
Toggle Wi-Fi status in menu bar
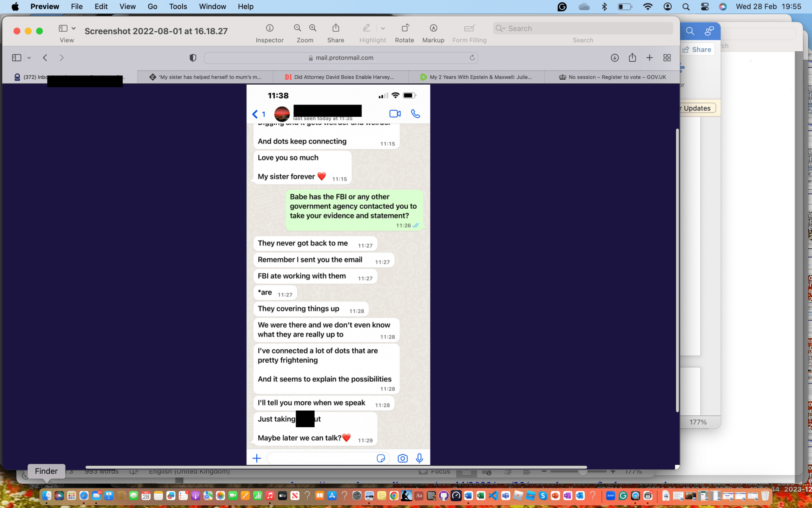[647, 6]
